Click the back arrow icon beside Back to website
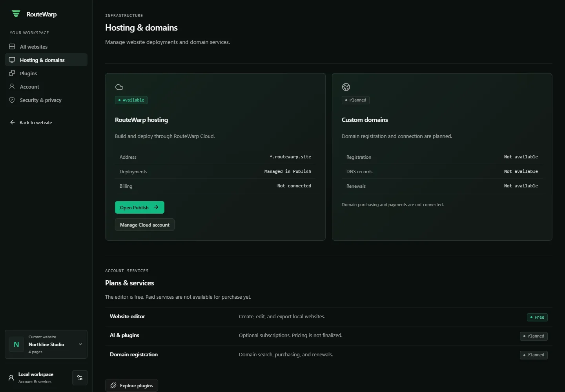This screenshot has width=565, height=392. coord(13,122)
